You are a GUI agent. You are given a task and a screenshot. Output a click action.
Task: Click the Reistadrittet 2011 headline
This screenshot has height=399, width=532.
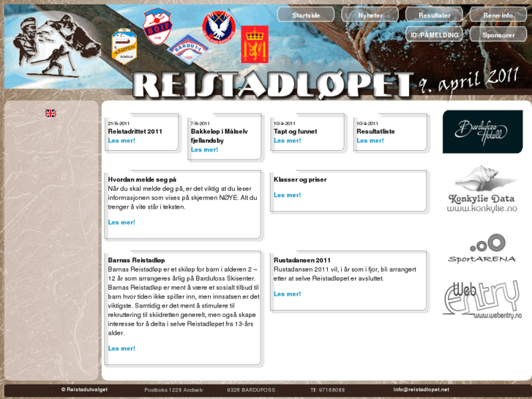tap(135, 132)
